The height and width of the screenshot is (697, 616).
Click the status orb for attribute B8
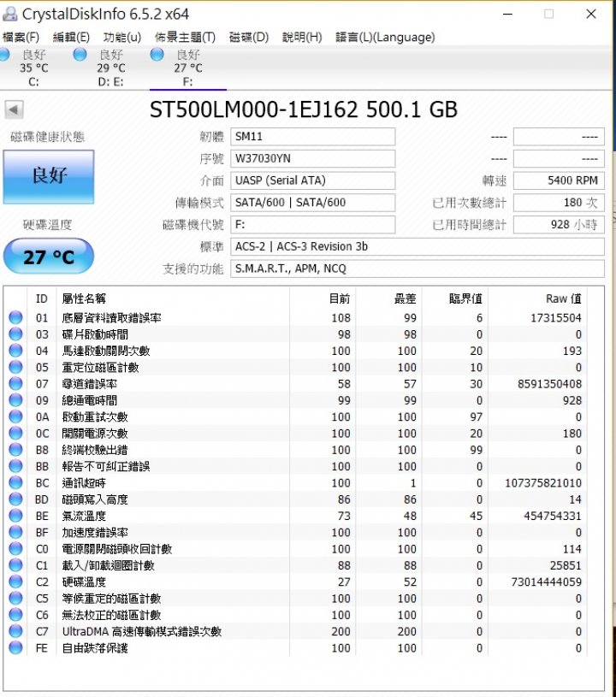point(15,449)
